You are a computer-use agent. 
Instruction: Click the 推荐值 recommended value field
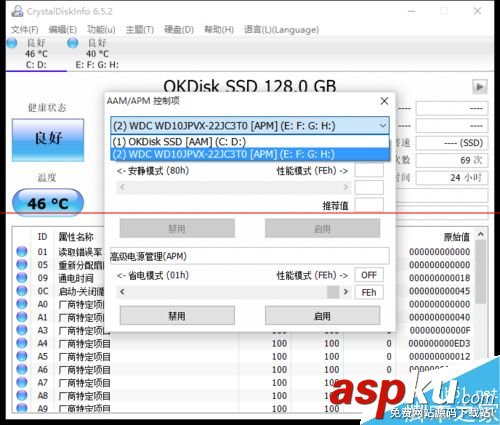tap(369, 205)
